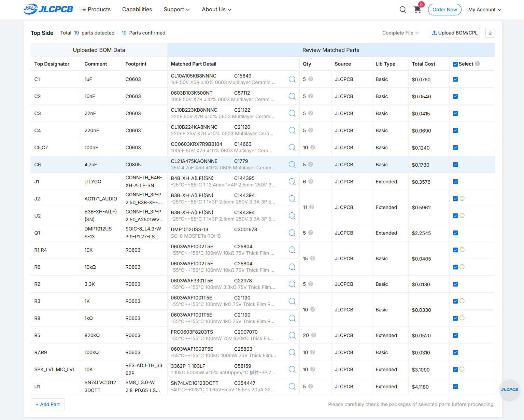The width and height of the screenshot is (524, 420).
Task: Click the FRC0603F8203TS part name
Action: (192, 332)
